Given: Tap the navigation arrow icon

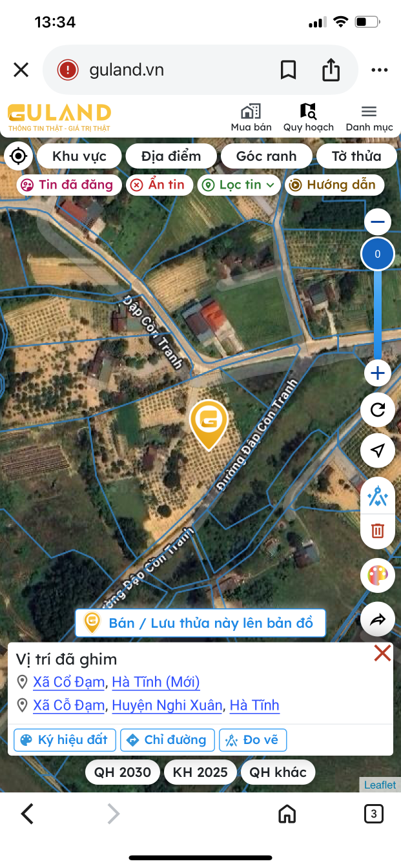Looking at the screenshot, I should point(378,450).
